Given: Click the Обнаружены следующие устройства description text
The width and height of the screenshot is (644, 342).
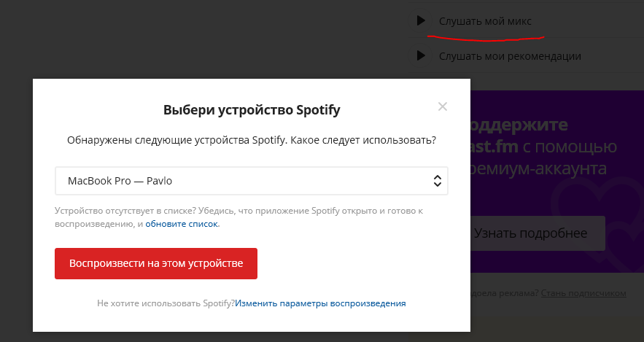Looking at the screenshot, I should [x=252, y=140].
